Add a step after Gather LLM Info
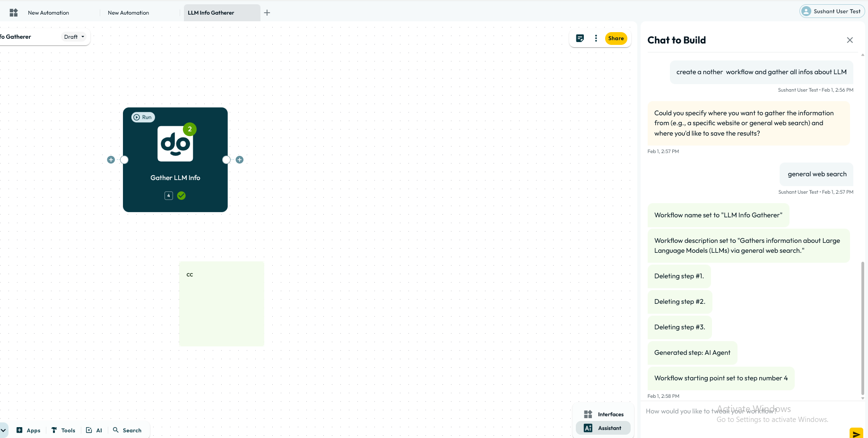 click(240, 160)
